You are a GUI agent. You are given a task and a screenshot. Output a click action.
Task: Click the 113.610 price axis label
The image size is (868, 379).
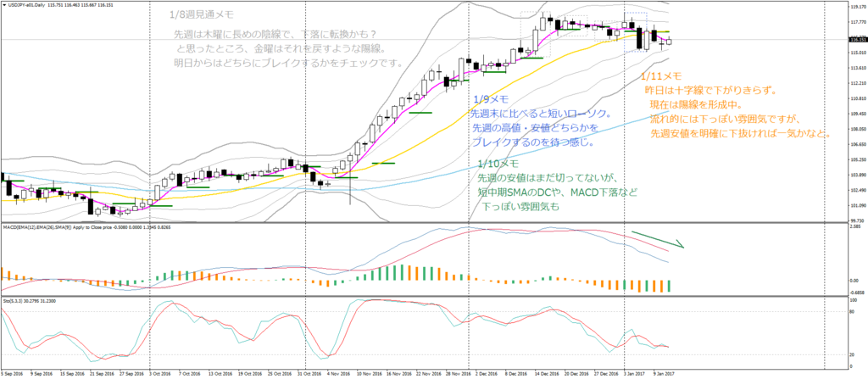(x=857, y=69)
